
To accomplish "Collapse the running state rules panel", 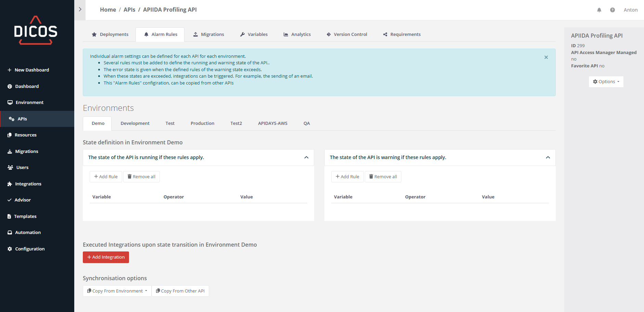I will (x=306, y=157).
